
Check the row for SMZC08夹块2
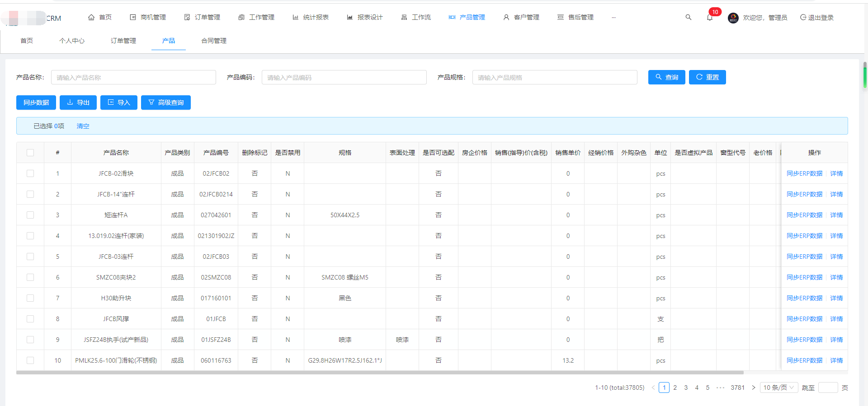pos(30,277)
